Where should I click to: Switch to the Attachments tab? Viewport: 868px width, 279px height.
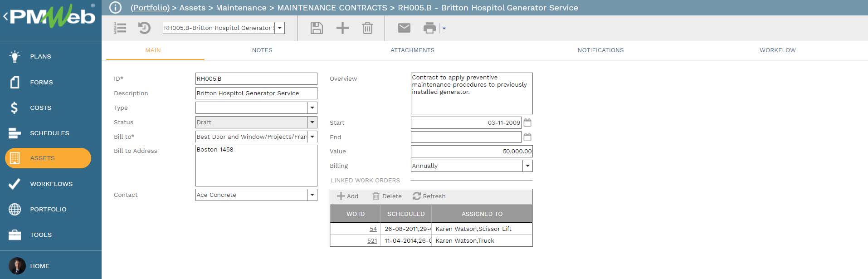(412, 50)
